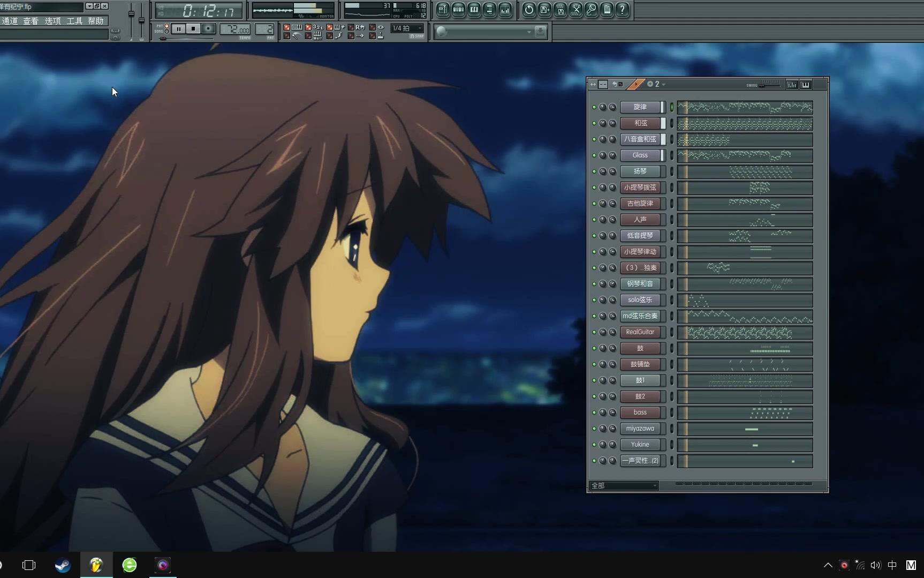Open FL Studio from taskbar
924x578 pixels.
point(96,565)
